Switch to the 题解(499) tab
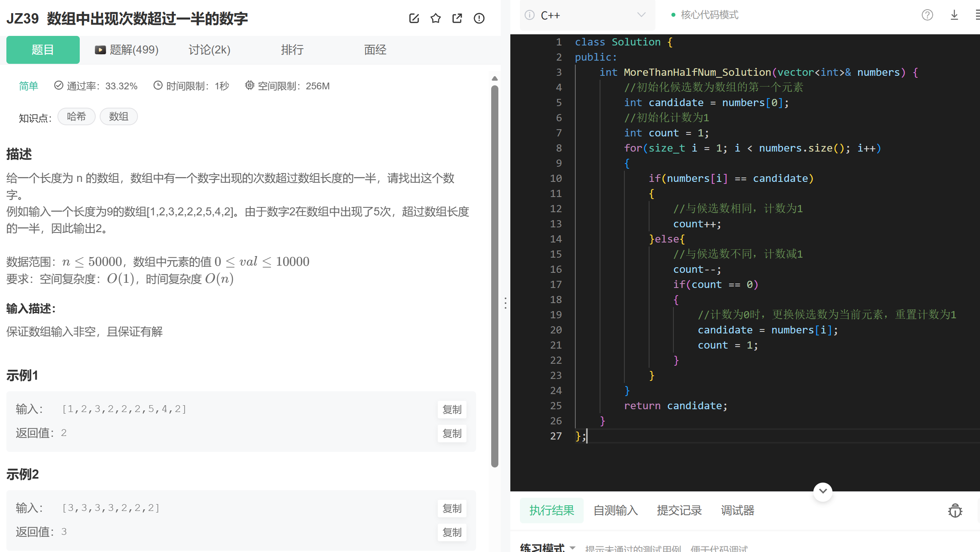Viewport: 980px width, 552px height. coord(127,50)
